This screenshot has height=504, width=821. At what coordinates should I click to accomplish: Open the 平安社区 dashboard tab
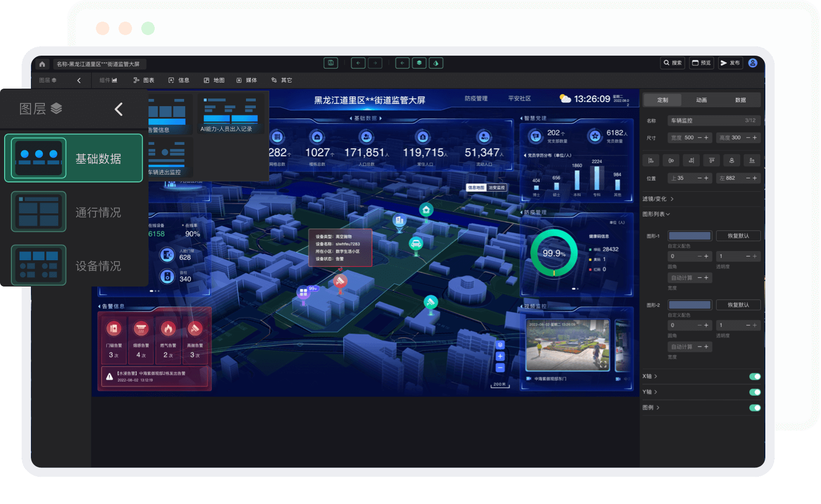(x=519, y=98)
